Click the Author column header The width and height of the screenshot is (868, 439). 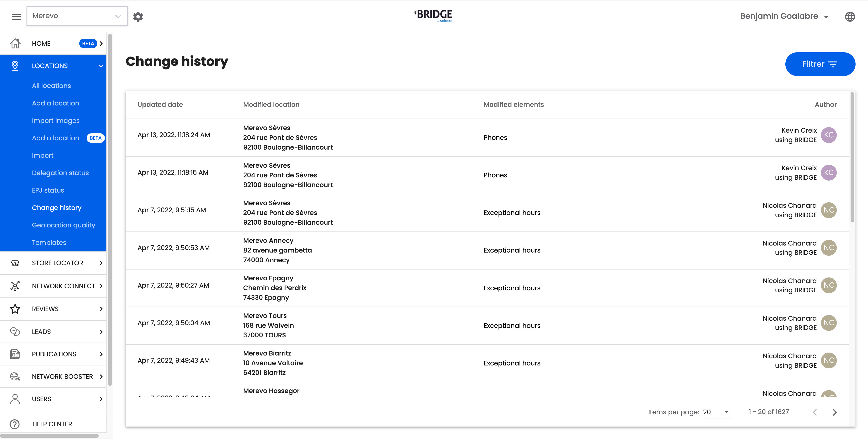[825, 105]
